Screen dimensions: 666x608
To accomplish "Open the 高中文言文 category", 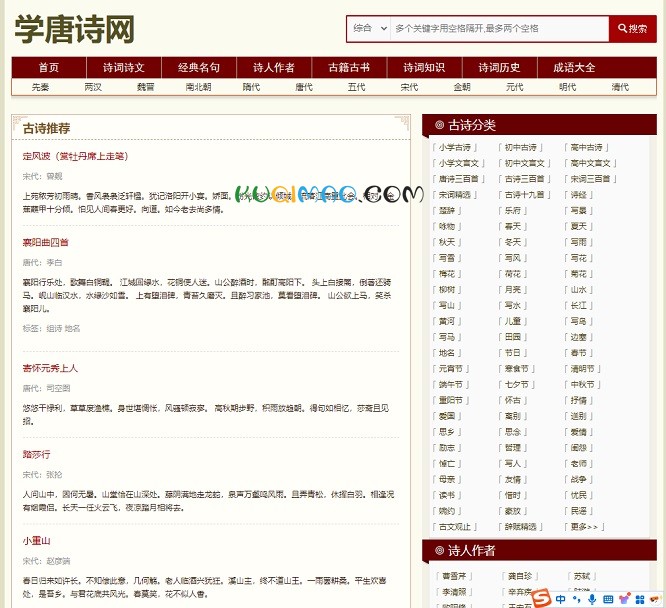I will point(590,163).
